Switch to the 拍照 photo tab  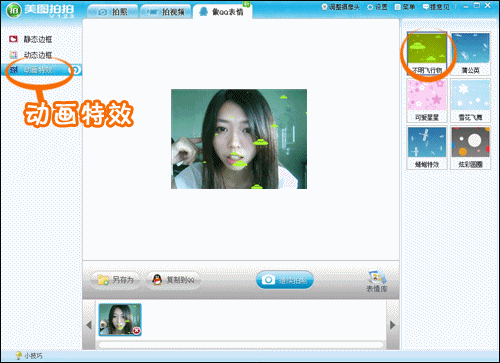coord(113,12)
